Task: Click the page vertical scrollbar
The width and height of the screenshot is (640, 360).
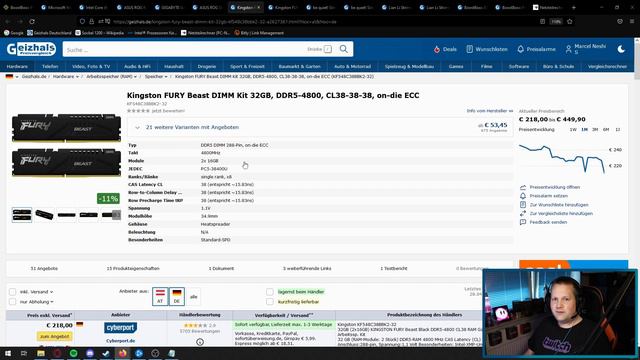Action: coord(637,59)
